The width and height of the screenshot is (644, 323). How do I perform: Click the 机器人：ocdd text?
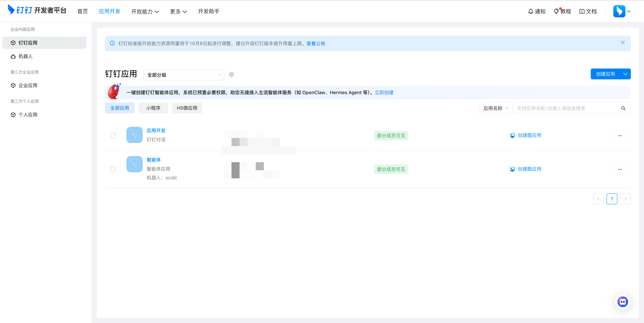(162, 178)
